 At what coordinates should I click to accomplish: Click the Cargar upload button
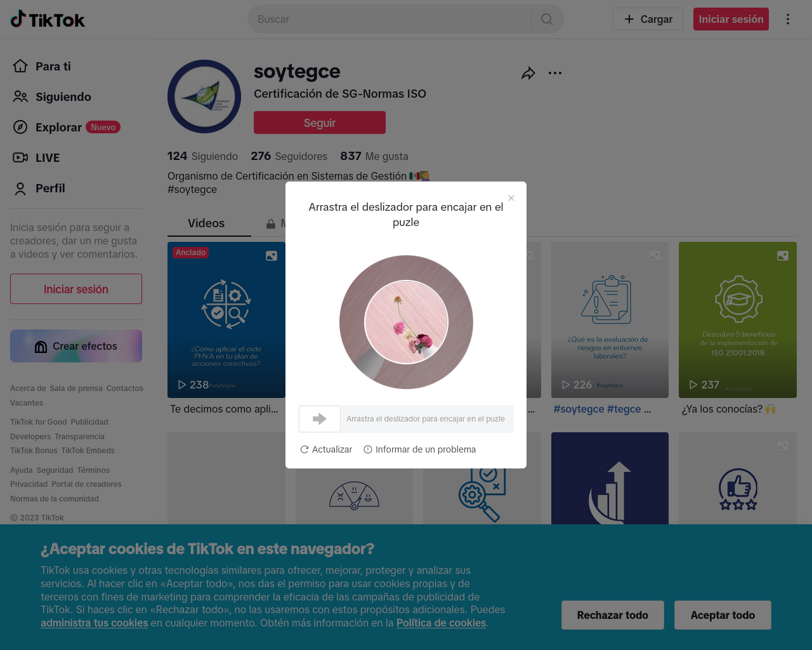pyautogui.click(x=648, y=19)
